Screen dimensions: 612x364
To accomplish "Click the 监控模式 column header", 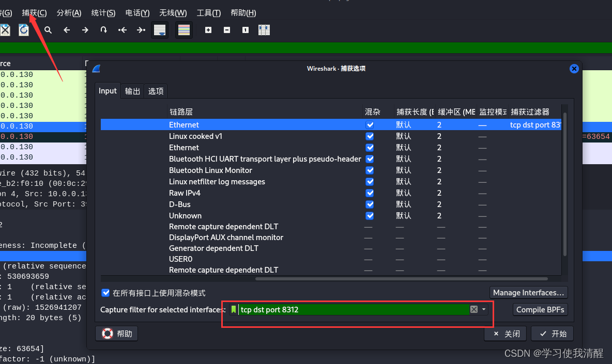I will (x=493, y=112).
